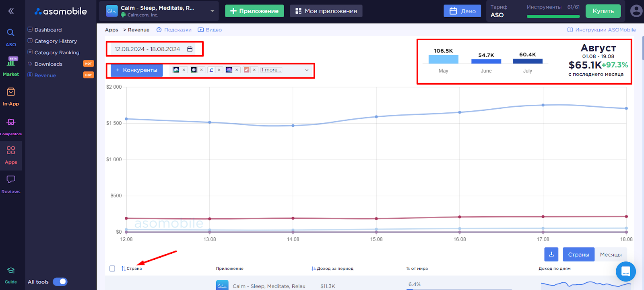The width and height of the screenshot is (644, 290).
Task: Tick the select-all checkbox in table header
Action: coord(112,269)
